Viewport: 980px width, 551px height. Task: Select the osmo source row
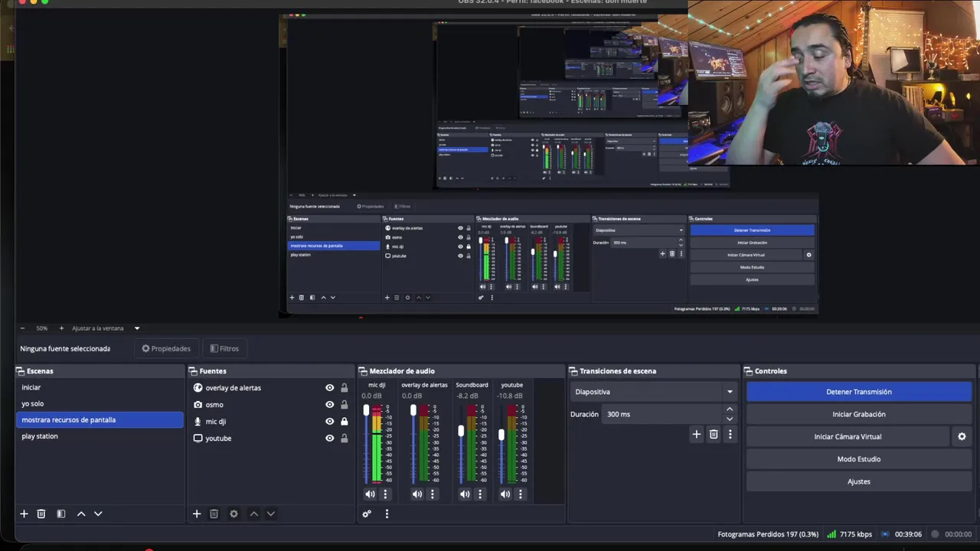point(270,405)
